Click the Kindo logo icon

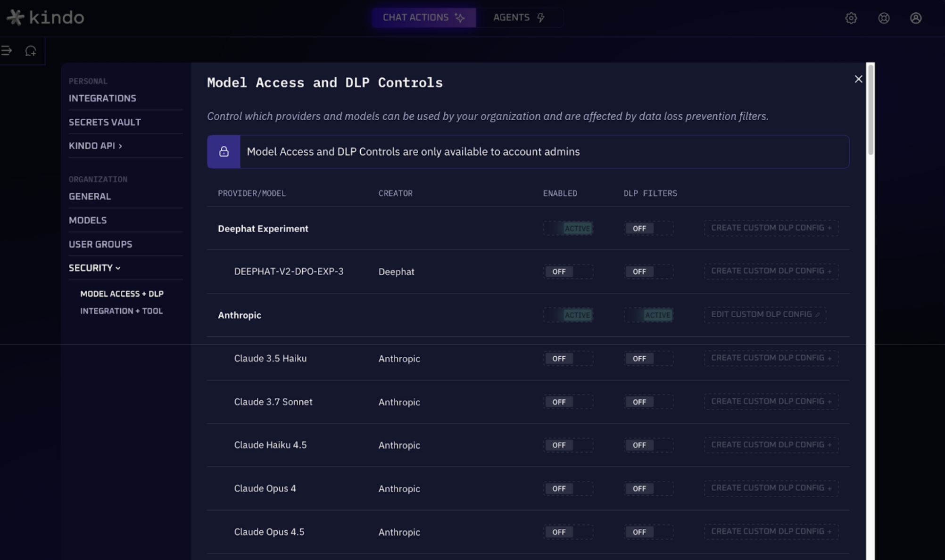click(15, 17)
